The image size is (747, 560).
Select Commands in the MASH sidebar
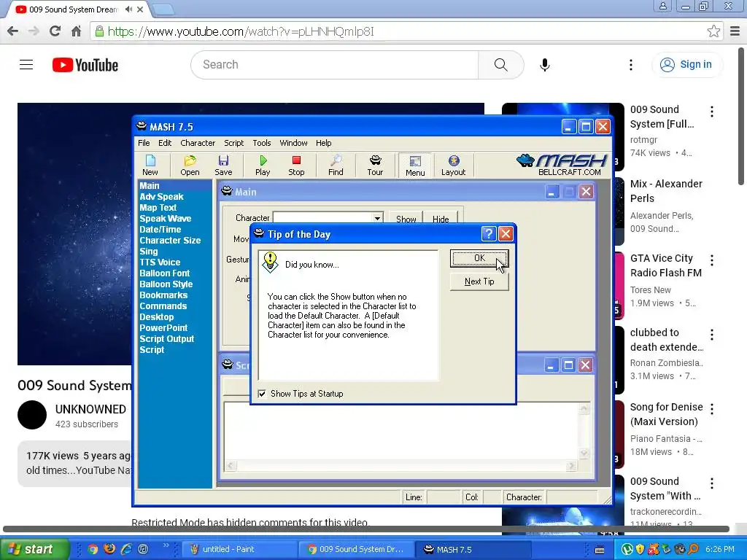[x=163, y=306]
